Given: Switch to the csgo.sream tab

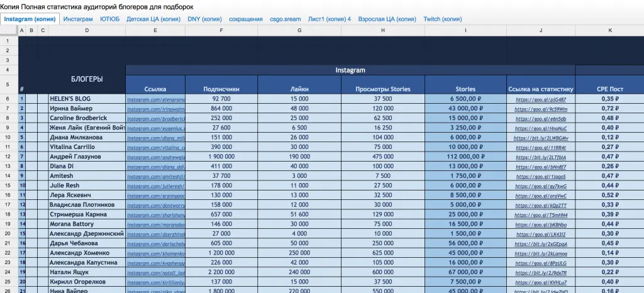Looking at the screenshot, I should click(286, 19).
